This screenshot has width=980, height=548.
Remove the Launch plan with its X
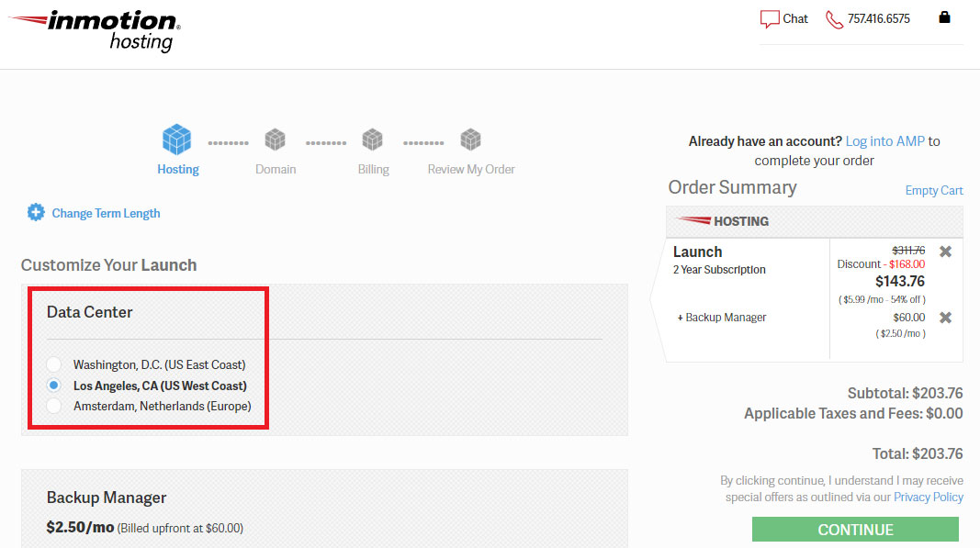(946, 252)
